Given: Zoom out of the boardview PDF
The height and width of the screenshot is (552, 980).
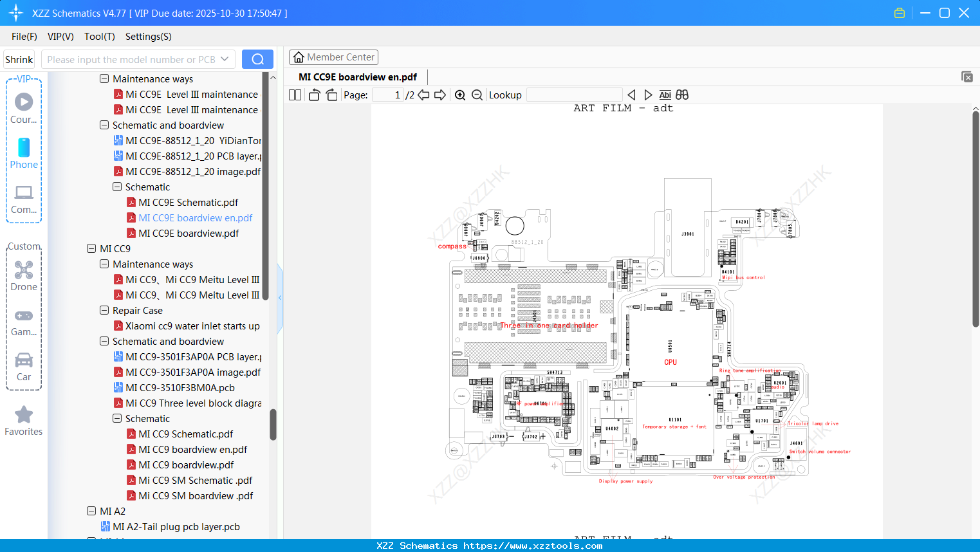Looking at the screenshot, I should (477, 95).
